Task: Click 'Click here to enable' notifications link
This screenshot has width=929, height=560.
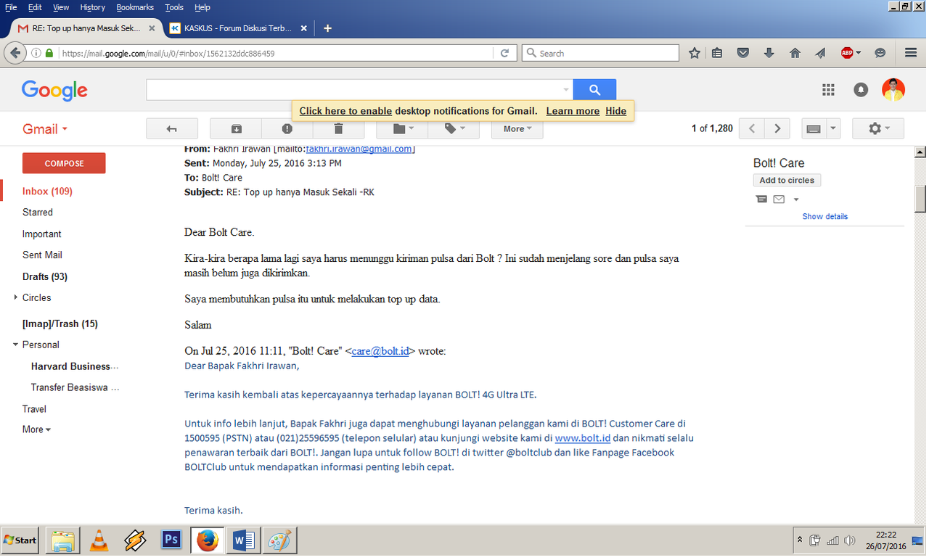Action: pyautogui.click(x=345, y=111)
